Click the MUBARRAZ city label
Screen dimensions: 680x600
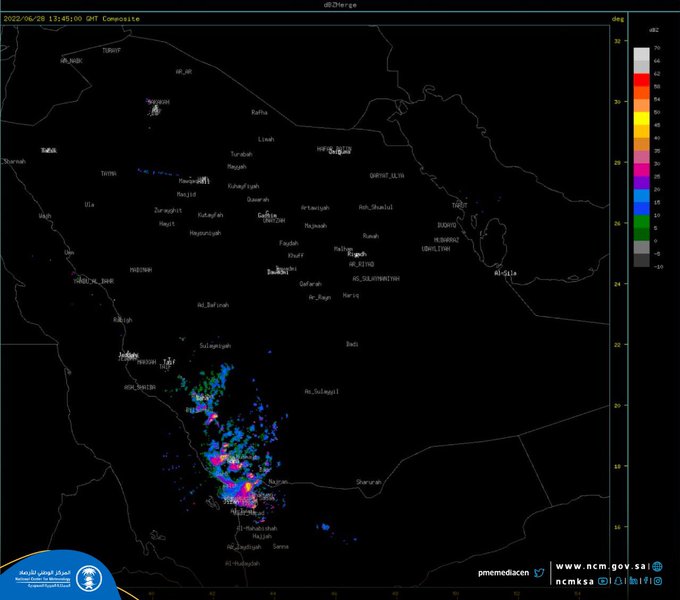447,240
